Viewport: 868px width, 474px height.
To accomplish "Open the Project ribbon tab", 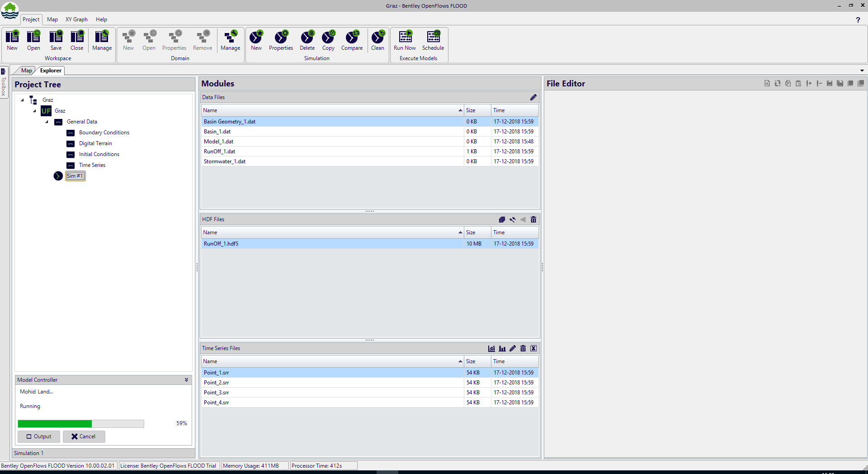I will point(31,19).
